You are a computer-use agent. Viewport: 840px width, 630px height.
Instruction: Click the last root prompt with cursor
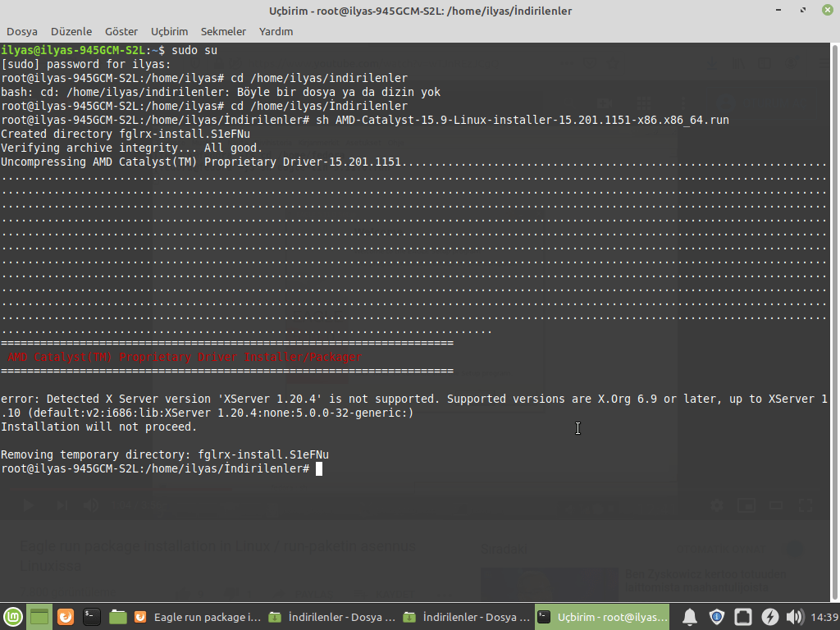[162, 468]
